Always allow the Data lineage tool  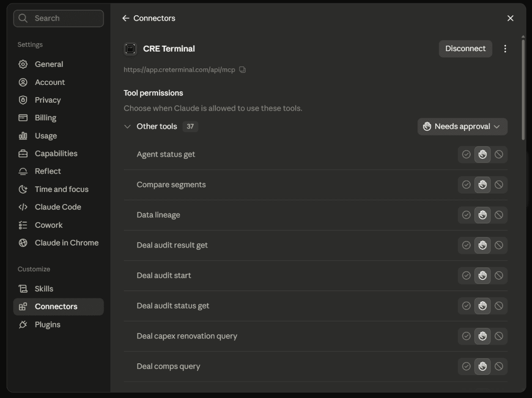(466, 215)
